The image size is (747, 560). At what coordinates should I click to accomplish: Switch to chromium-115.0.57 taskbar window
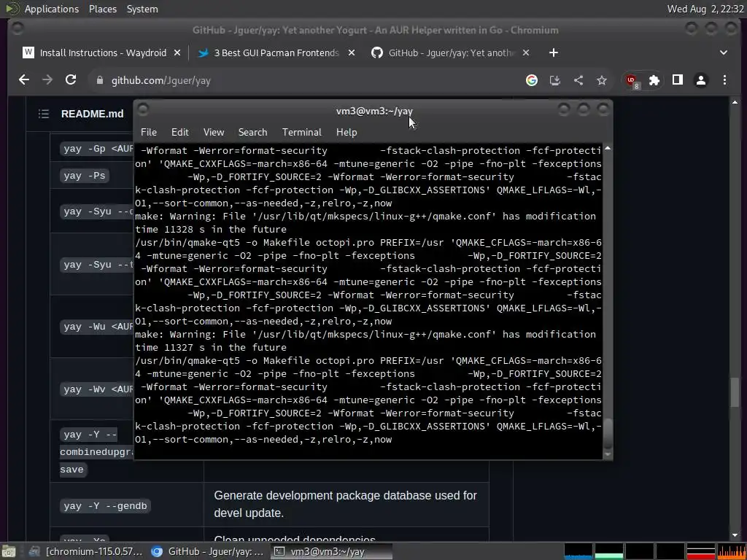pos(86,551)
